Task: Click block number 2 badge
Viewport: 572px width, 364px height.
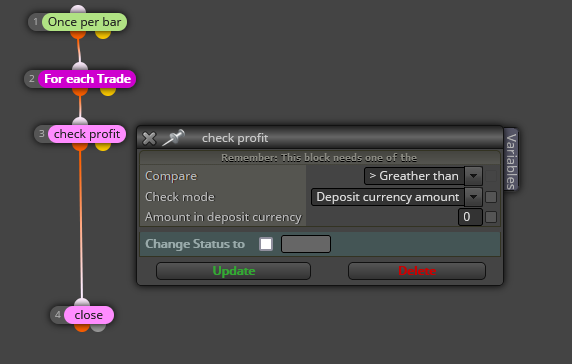Action: pyautogui.click(x=31, y=79)
